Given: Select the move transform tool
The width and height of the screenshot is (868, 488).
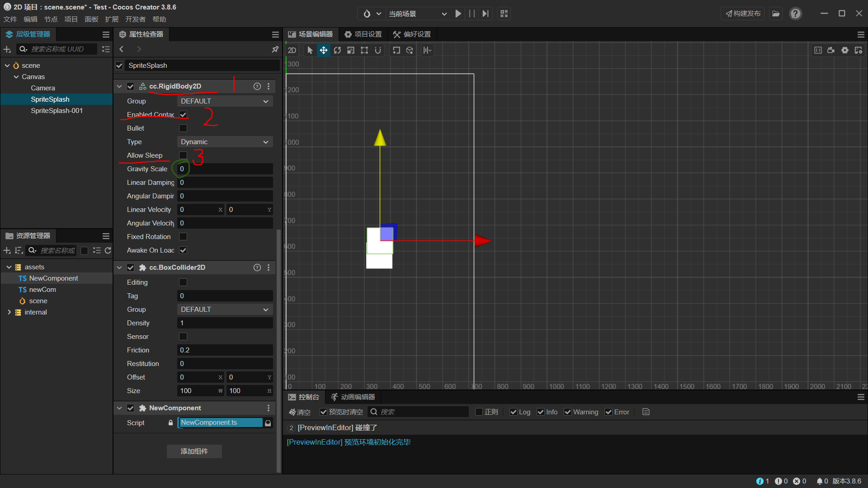Looking at the screenshot, I should [324, 50].
